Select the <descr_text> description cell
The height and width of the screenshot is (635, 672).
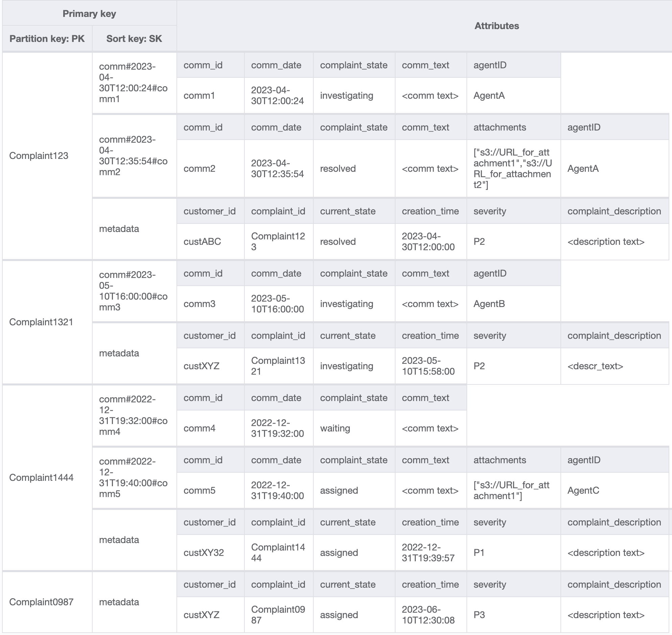(595, 366)
